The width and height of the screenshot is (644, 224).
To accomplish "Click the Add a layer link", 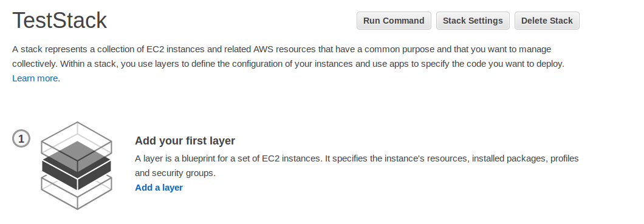I will 159,188.
